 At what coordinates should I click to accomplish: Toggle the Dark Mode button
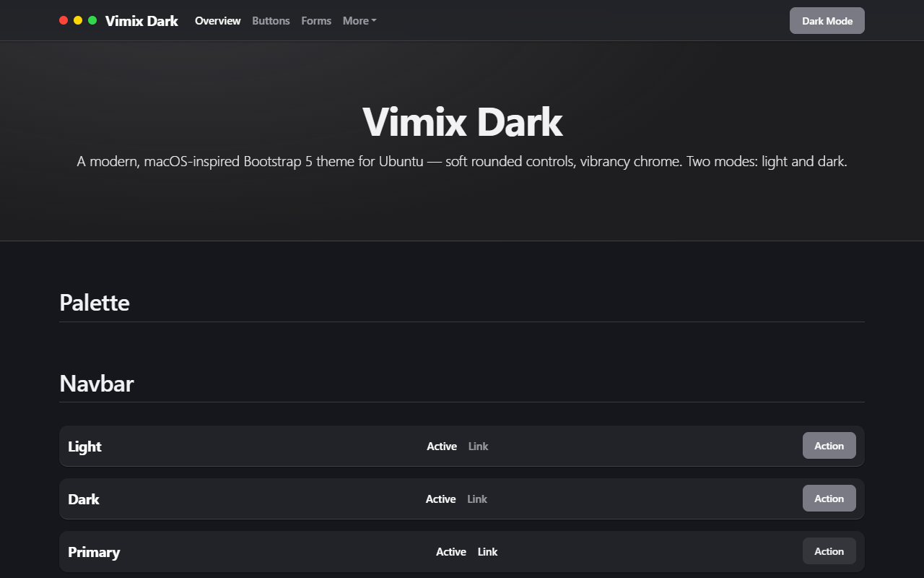(x=827, y=21)
